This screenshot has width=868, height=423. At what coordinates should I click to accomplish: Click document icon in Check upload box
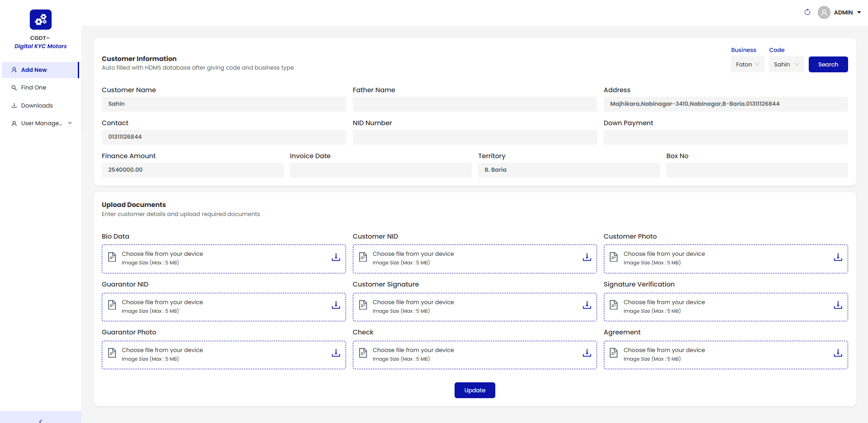point(363,353)
